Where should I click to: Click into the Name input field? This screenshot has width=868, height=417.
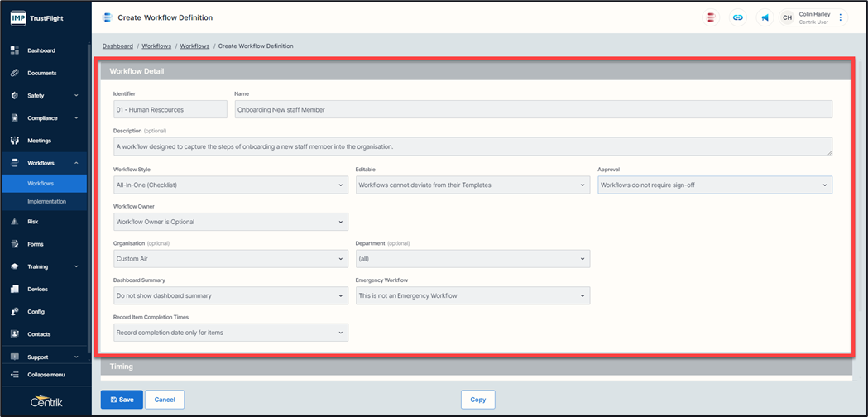(533, 109)
